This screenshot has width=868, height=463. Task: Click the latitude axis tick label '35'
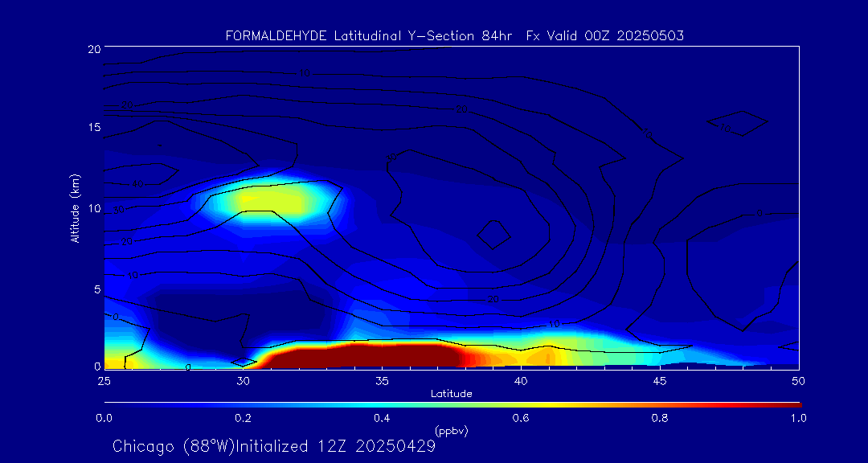coord(382,381)
